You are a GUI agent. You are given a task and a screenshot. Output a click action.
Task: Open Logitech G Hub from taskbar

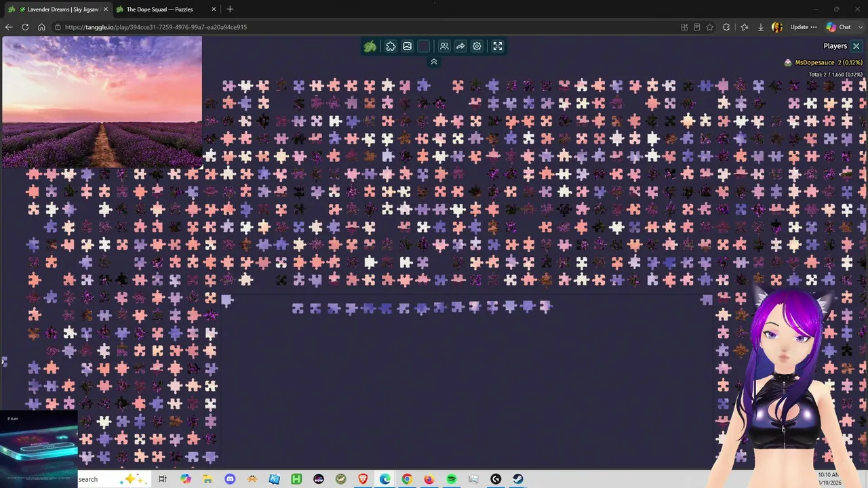click(x=496, y=479)
